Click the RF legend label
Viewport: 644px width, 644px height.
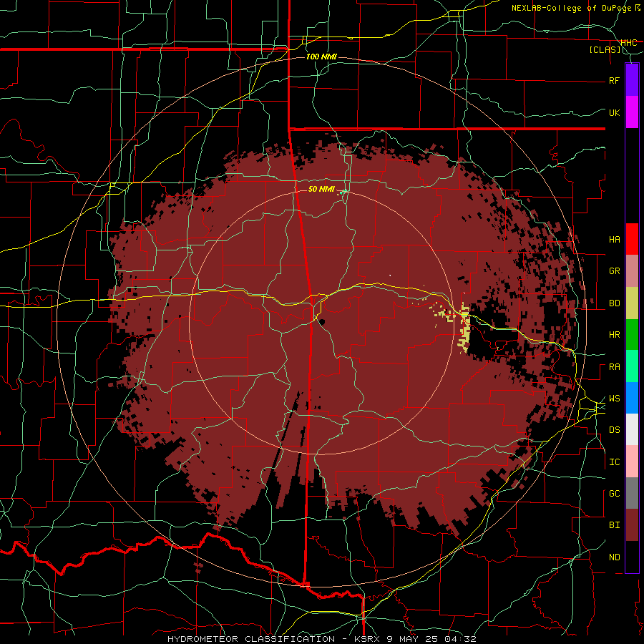pyautogui.click(x=614, y=80)
